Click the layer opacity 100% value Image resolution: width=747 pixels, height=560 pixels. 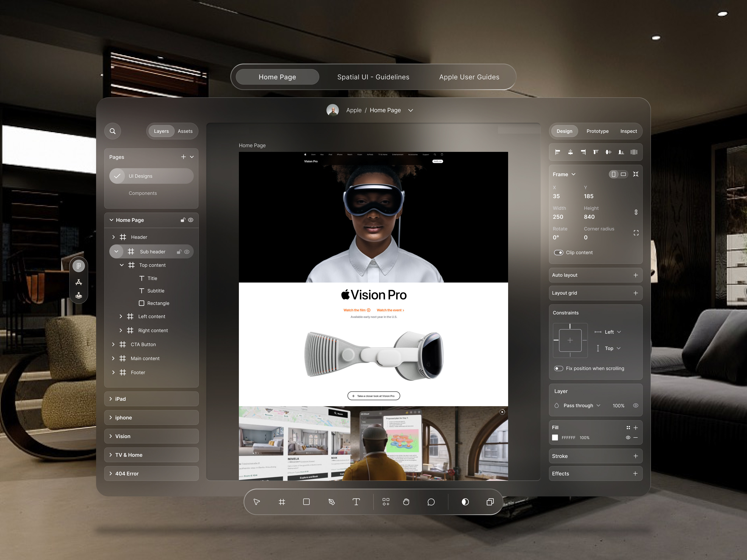[618, 406]
